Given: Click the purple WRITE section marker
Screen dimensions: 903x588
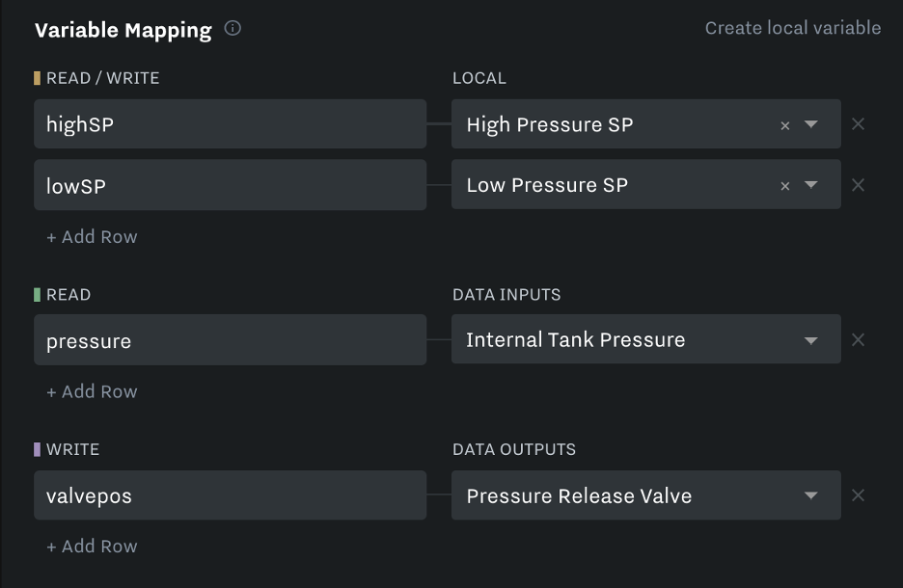Looking at the screenshot, I should point(37,449).
